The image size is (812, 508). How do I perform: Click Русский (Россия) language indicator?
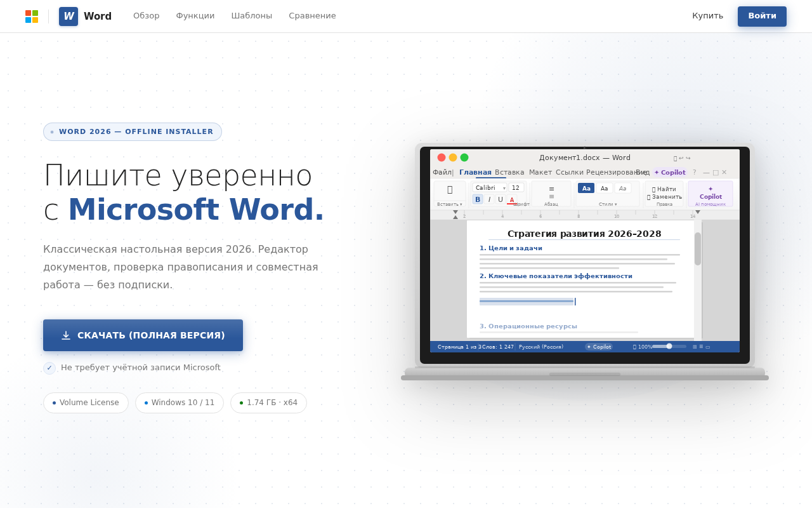[x=541, y=347]
